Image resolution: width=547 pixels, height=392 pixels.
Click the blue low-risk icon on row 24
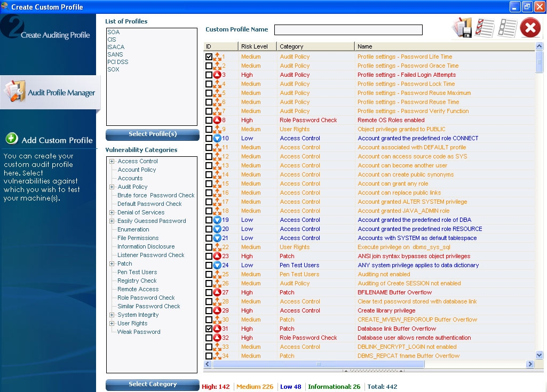click(217, 265)
